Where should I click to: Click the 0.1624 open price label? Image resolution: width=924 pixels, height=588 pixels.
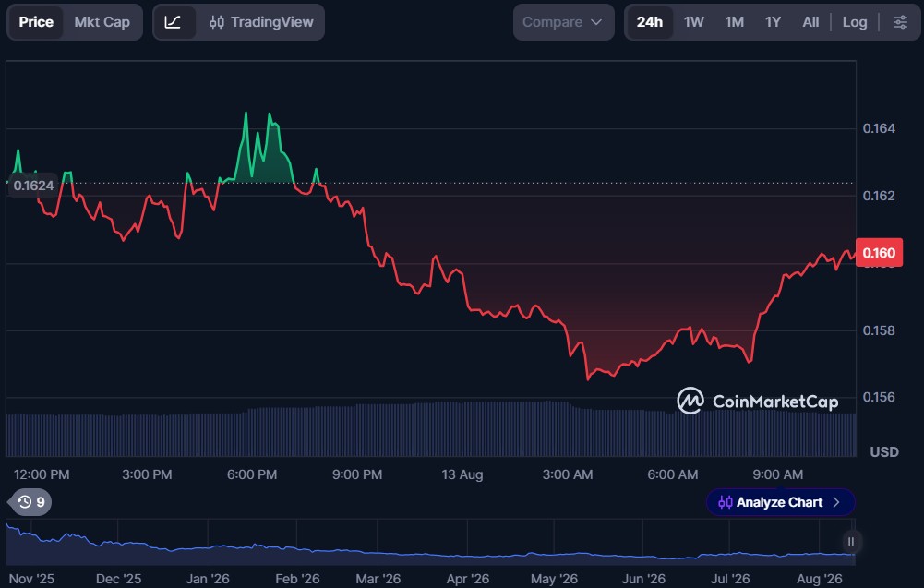tap(33, 186)
